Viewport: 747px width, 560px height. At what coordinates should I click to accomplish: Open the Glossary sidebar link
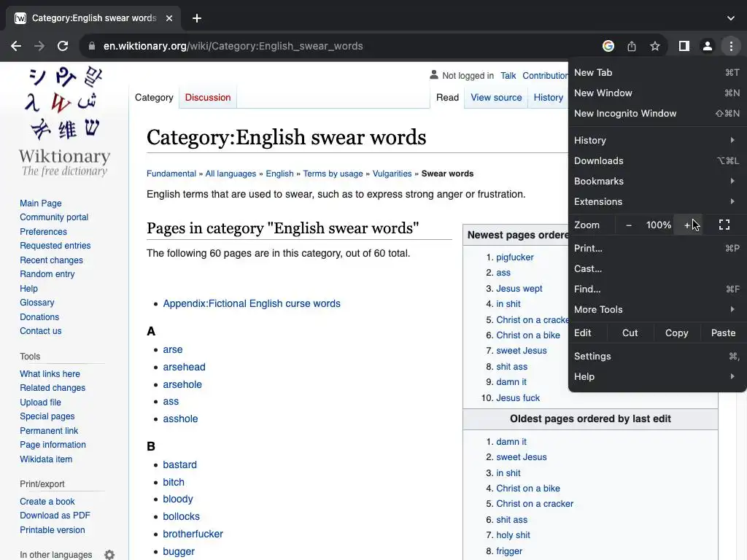click(x=36, y=303)
